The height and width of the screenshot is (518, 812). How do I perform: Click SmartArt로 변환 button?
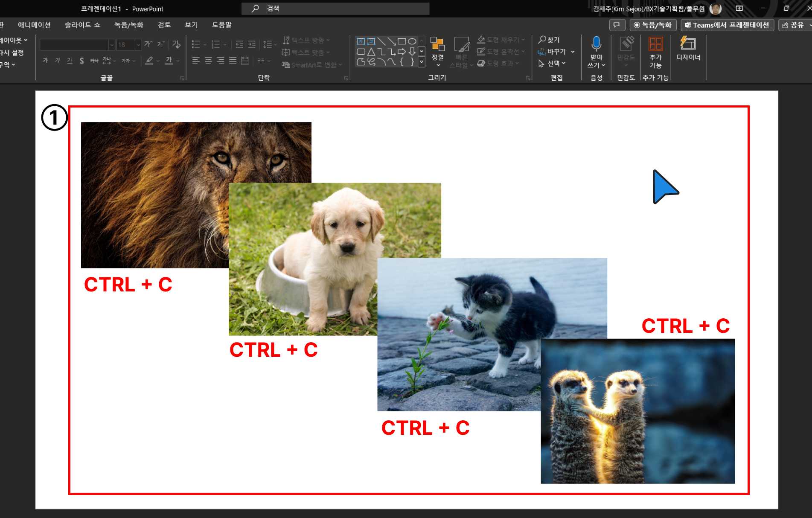pyautogui.click(x=312, y=65)
